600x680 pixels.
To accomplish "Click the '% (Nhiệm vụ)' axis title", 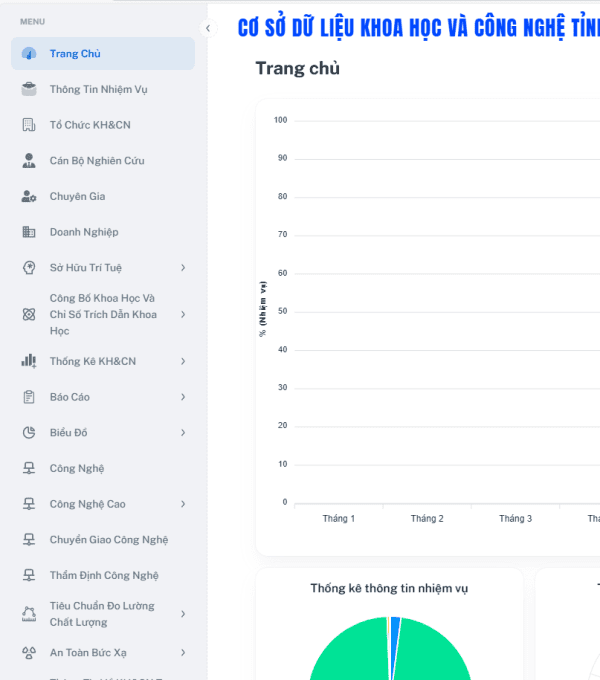I will 263,309.
